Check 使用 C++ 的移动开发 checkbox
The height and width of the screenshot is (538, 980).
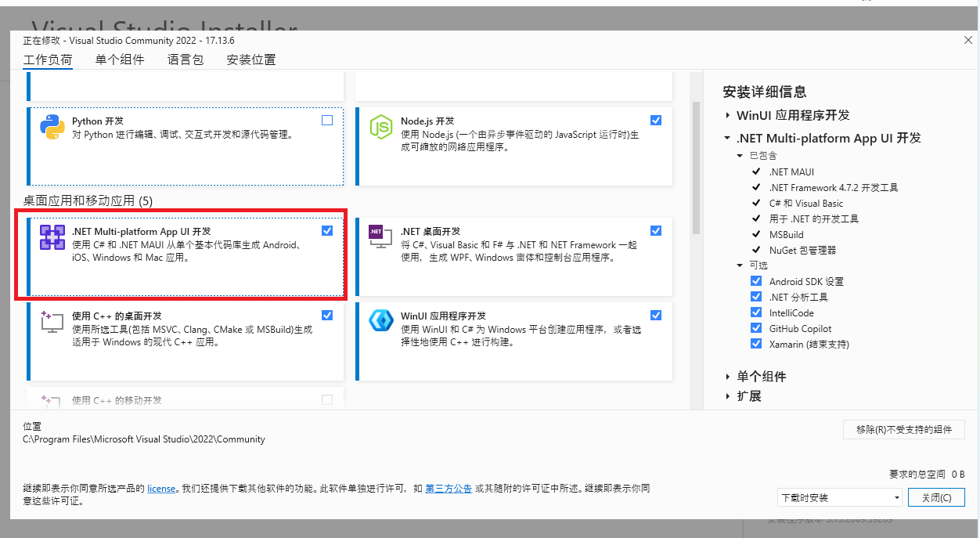(327, 400)
